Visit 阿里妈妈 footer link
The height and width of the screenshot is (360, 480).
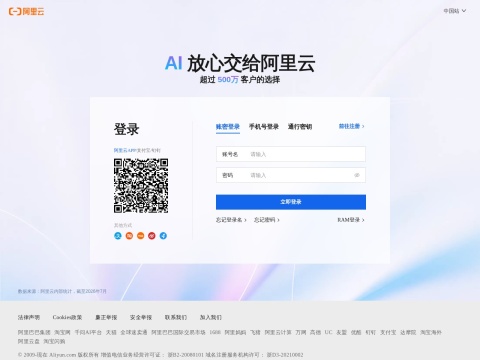tap(235, 332)
